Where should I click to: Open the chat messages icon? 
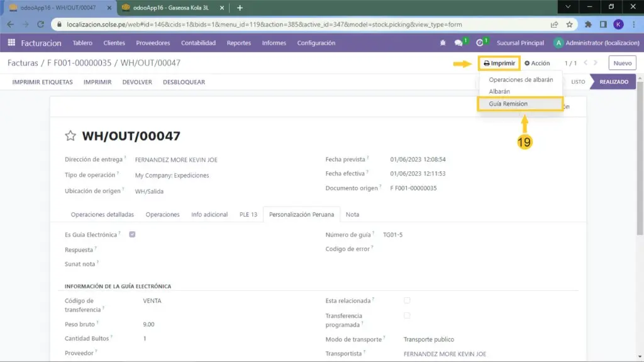[x=458, y=43]
